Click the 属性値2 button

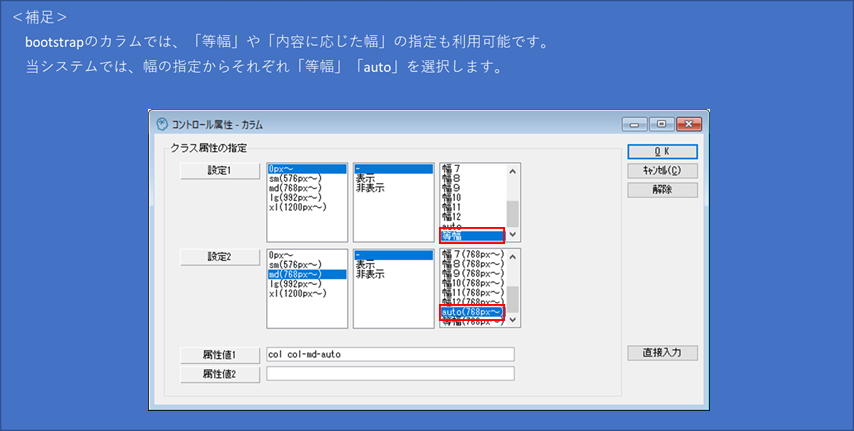218,374
